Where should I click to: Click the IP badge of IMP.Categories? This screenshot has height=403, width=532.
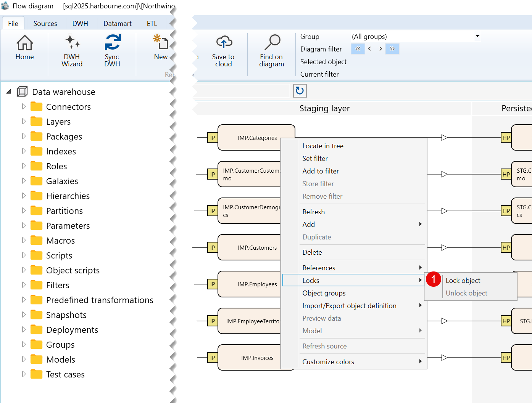213,138
